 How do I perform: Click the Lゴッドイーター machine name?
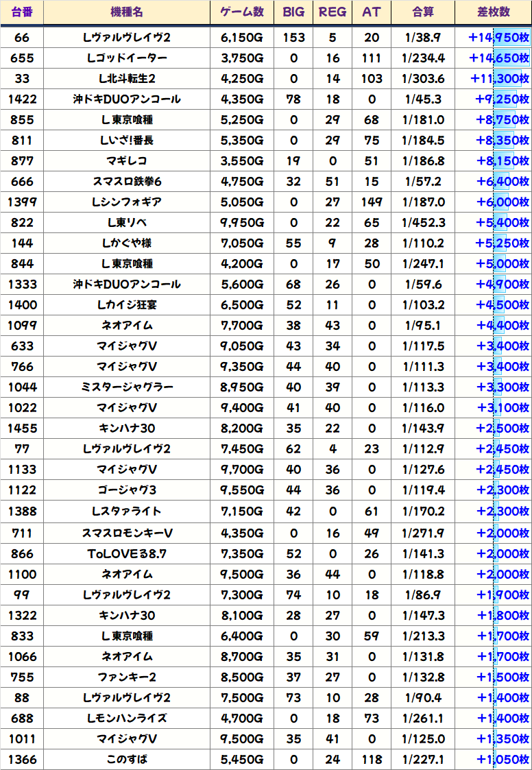coord(127,58)
